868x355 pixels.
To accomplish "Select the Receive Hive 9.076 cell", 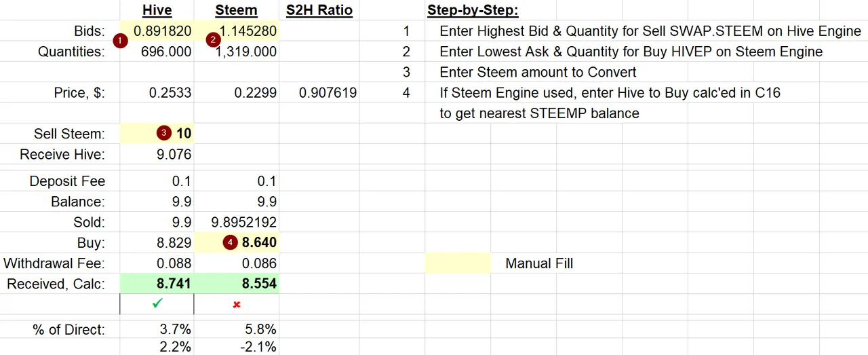I will pyautogui.click(x=157, y=154).
